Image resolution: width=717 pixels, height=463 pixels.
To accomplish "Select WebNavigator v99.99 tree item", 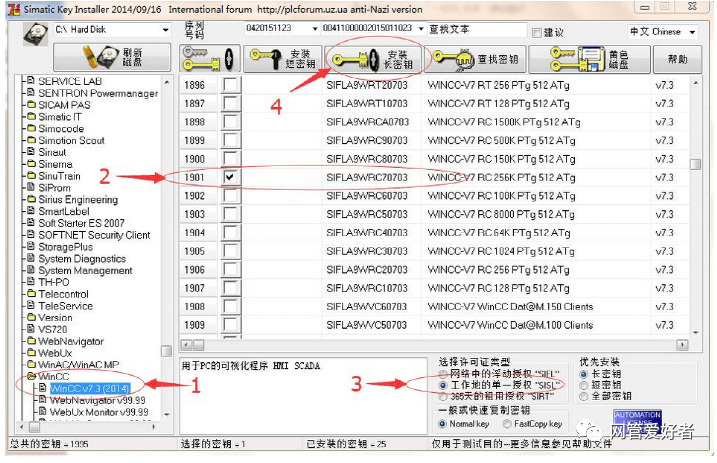I will click(97, 400).
